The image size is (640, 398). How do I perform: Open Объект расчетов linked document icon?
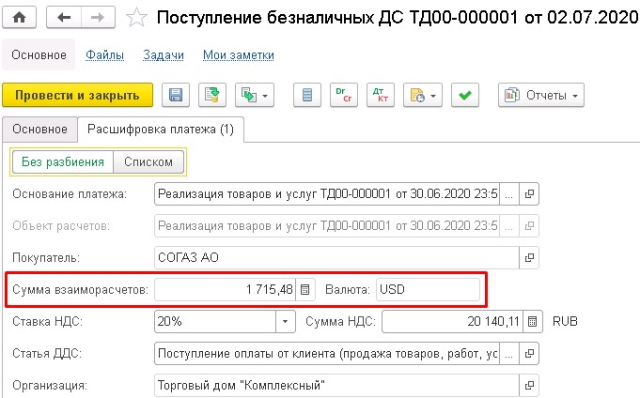pyautogui.click(x=529, y=226)
